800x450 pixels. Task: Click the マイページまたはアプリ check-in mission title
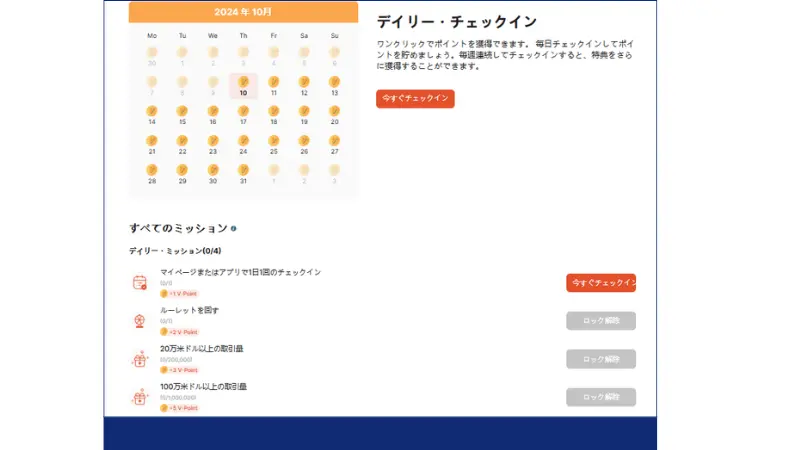click(240, 272)
